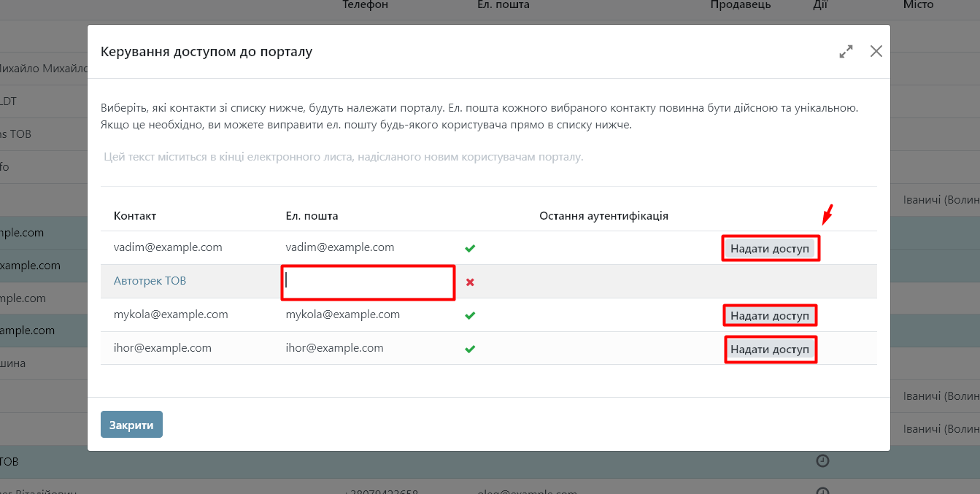Click the green checkmark in ihor's row
Image resolution: width=980 pixels, height=494 pixels.
(470, 349)
